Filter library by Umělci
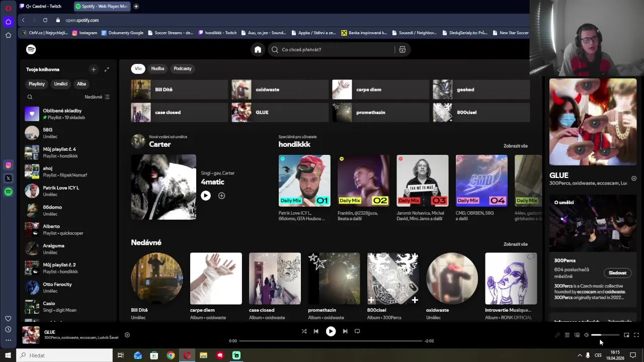644x362 pixels. point(61,84)
